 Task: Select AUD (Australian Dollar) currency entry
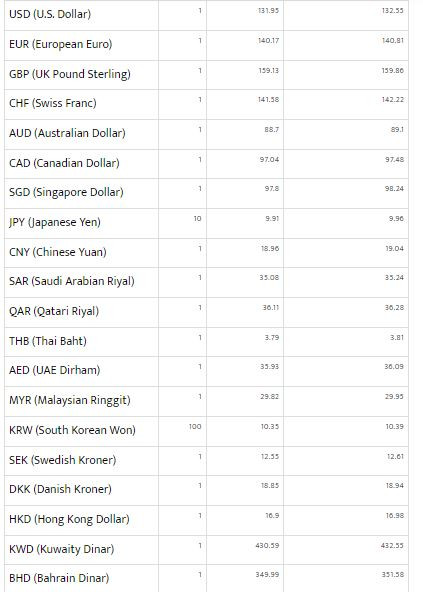[67, 133]
